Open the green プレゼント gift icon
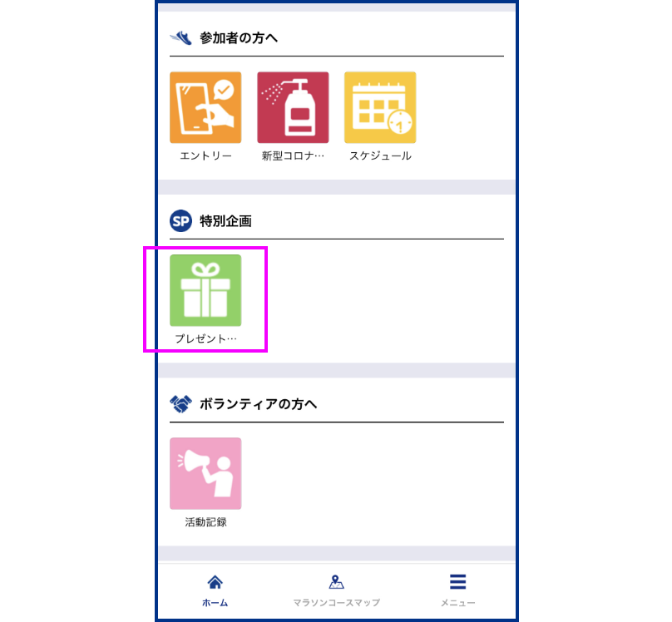This screenshot has width=672, height=622. (x=205, y=290)
